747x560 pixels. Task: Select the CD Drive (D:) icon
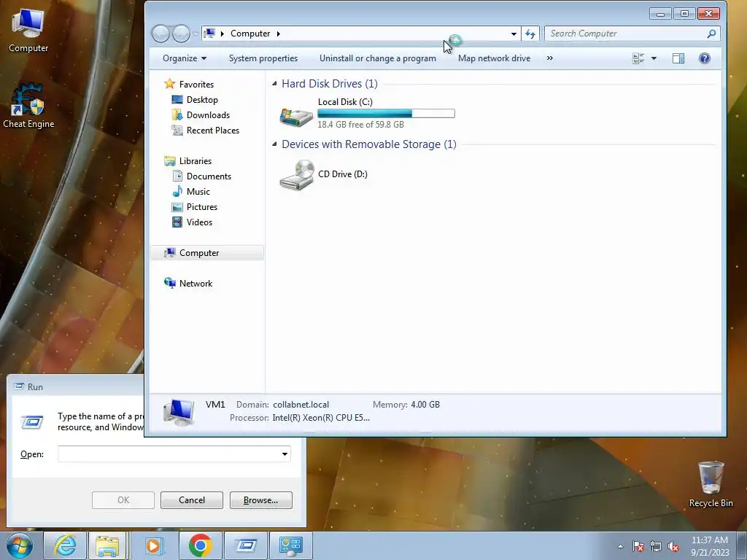296,174
